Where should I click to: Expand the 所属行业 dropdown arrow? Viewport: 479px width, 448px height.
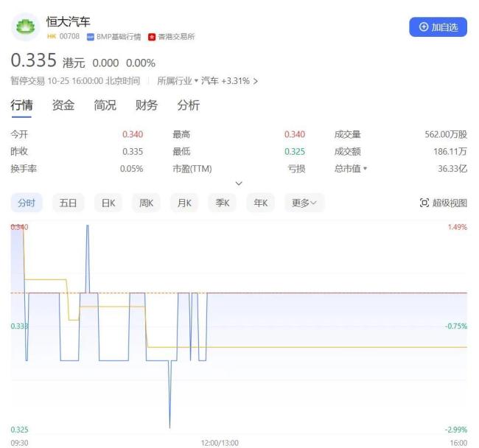(x=196, y=80)
